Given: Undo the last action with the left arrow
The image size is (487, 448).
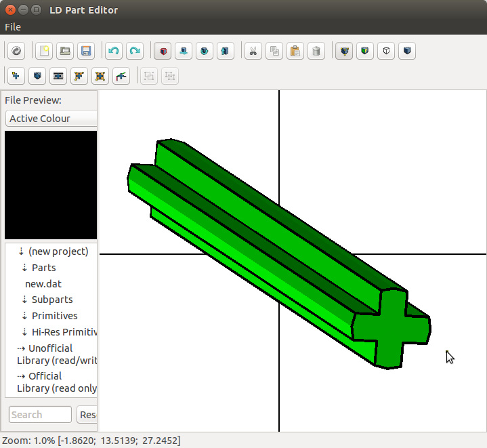Looking at the screenshot, I should tap(114, 51).
